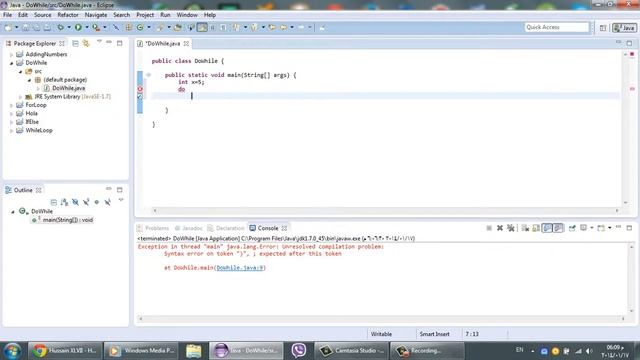Open the Display Selected Console dropdown
640x360 pixels.
tap(592, 228)
